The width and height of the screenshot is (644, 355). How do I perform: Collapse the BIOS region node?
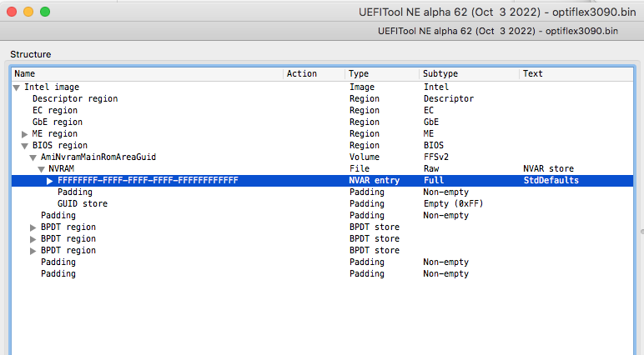point(25,145)
